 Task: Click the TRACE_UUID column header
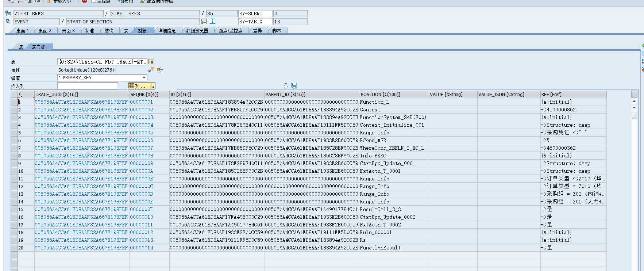pyautogui.click(x=82, y=94)
